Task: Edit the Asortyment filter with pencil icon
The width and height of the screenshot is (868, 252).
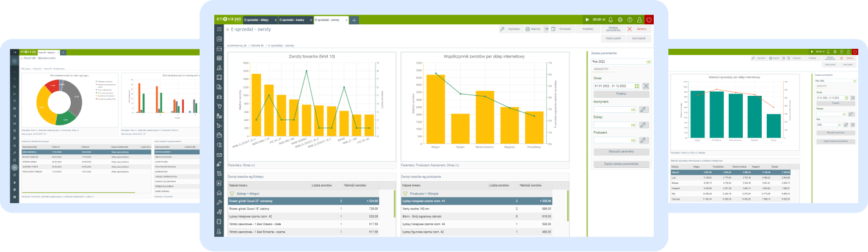Action: (x=643, y=109)
